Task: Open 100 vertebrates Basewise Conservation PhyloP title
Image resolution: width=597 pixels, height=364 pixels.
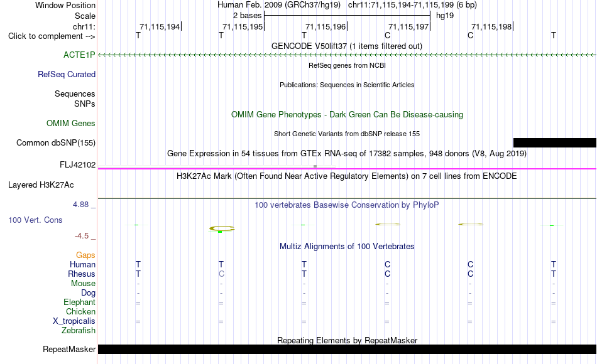Action: (x=347, y=205)
